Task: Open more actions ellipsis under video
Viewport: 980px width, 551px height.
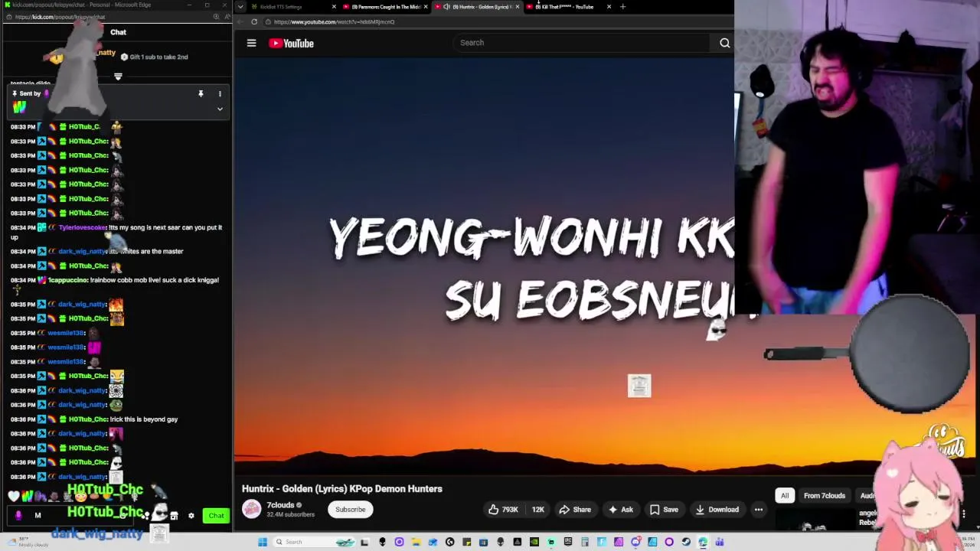Action: pos(758,510)
